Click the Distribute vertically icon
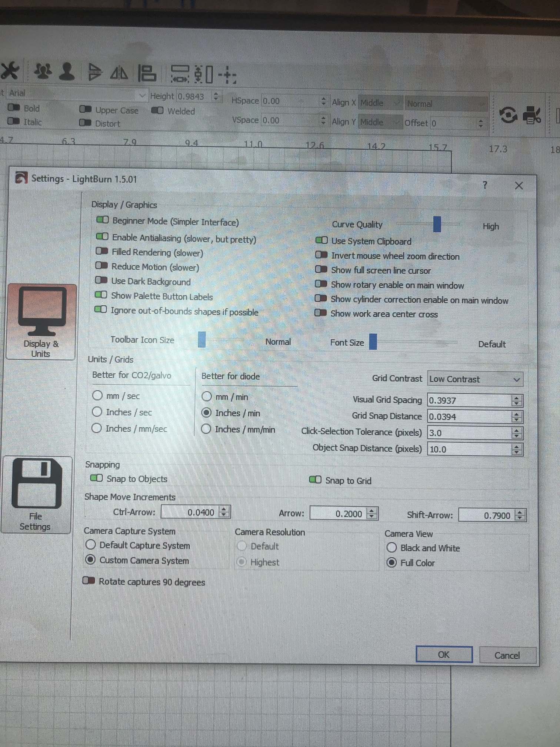 tap(204, 74)
